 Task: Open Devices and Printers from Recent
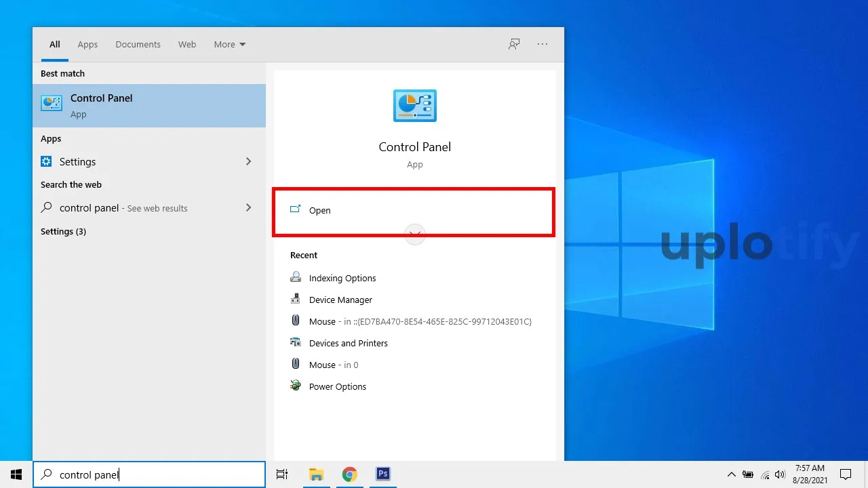[339, 343]
